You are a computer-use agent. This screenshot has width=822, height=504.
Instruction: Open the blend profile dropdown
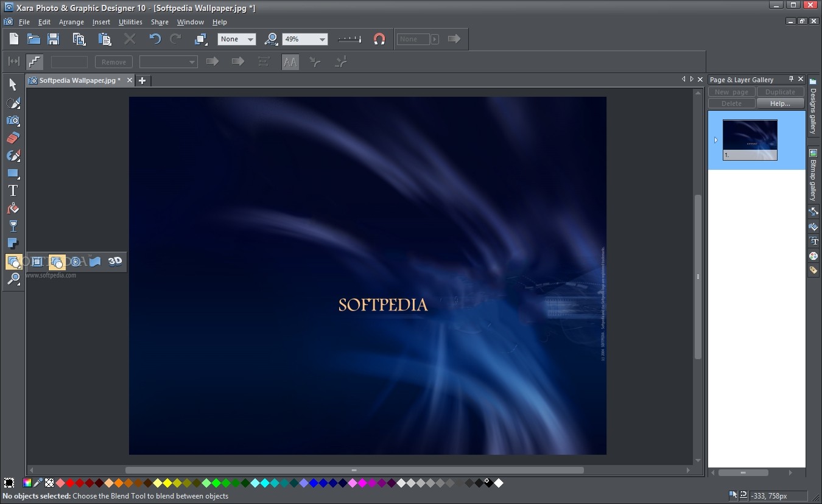click(169, 62)
